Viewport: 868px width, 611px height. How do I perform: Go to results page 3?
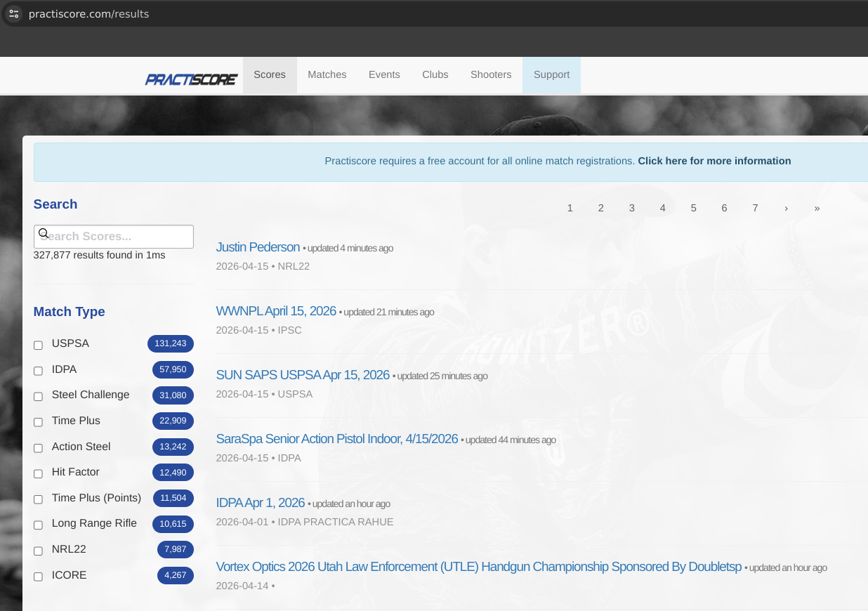(631, 208)
